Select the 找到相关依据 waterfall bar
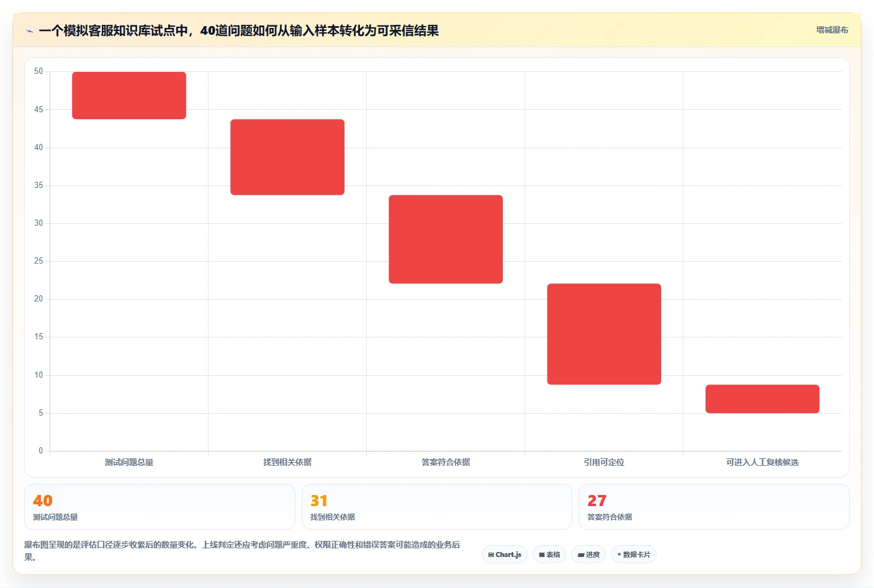874x588 pixels. coord(287,157)
